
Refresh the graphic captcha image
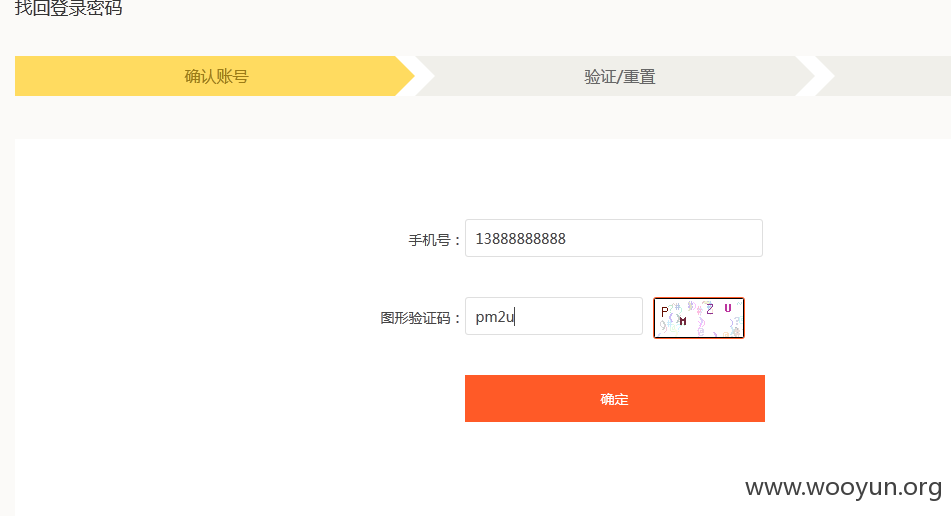pos(699,318)
